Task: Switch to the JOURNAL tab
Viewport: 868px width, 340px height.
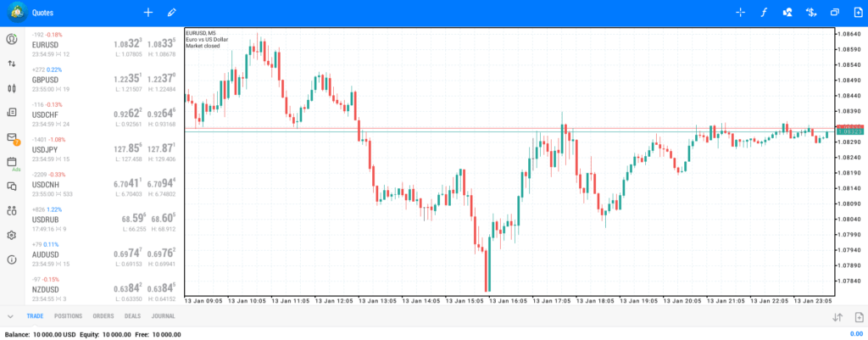Action: tap(164, 316)
